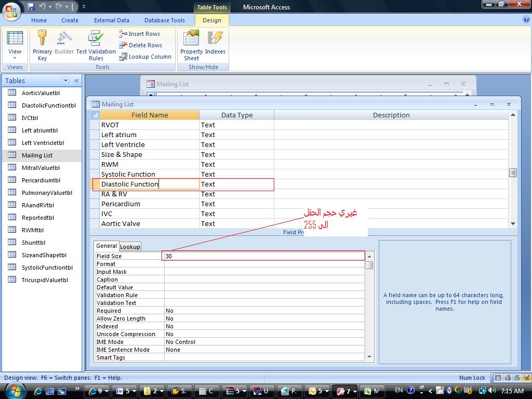Click the Diastolic Function field name cell
The width and height of the screenshot is (532, 399).
[x=149, y=184]
